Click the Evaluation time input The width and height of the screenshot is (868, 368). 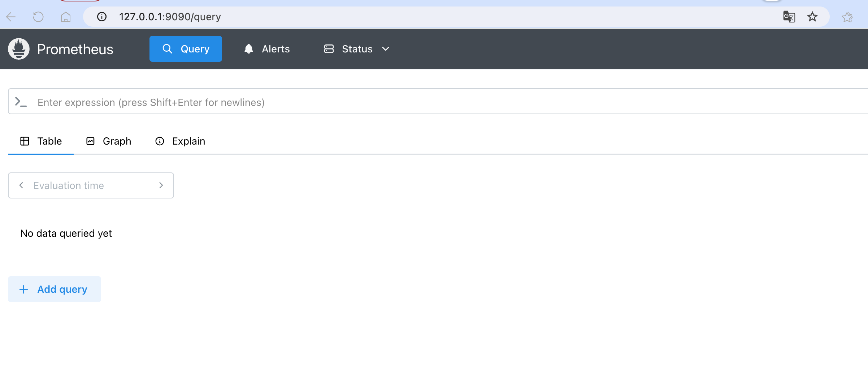91,185
